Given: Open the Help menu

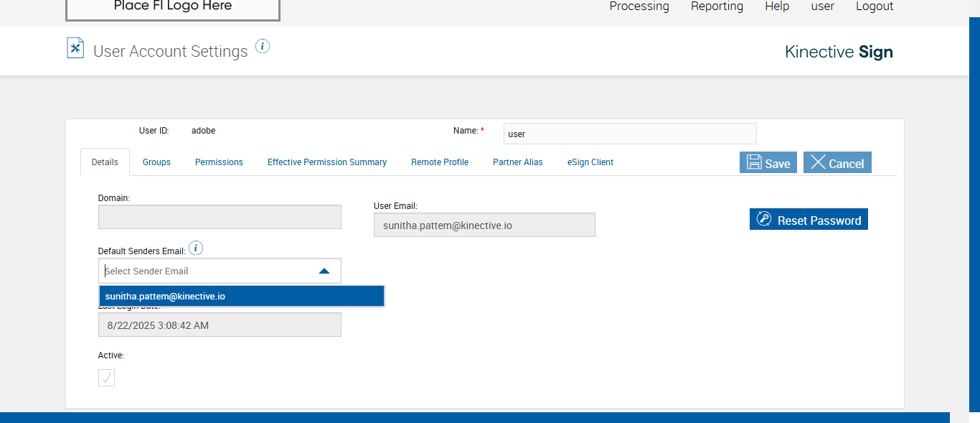Looking at the screenshot, I should pos(777,6).
